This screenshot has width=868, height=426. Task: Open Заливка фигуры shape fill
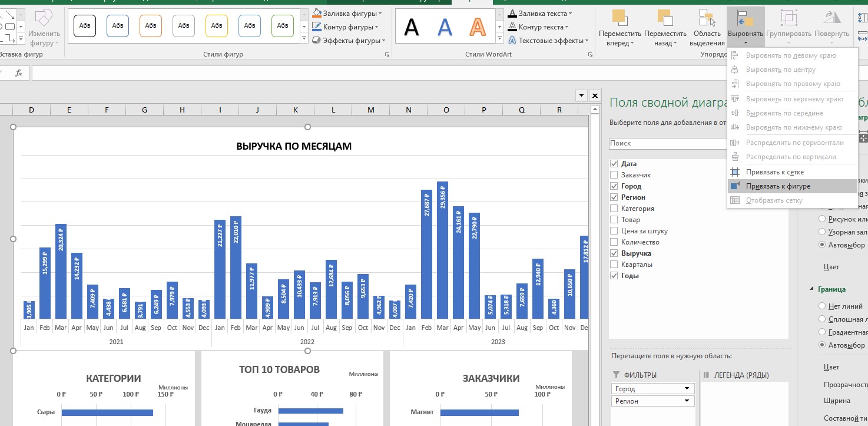point(347,13)
